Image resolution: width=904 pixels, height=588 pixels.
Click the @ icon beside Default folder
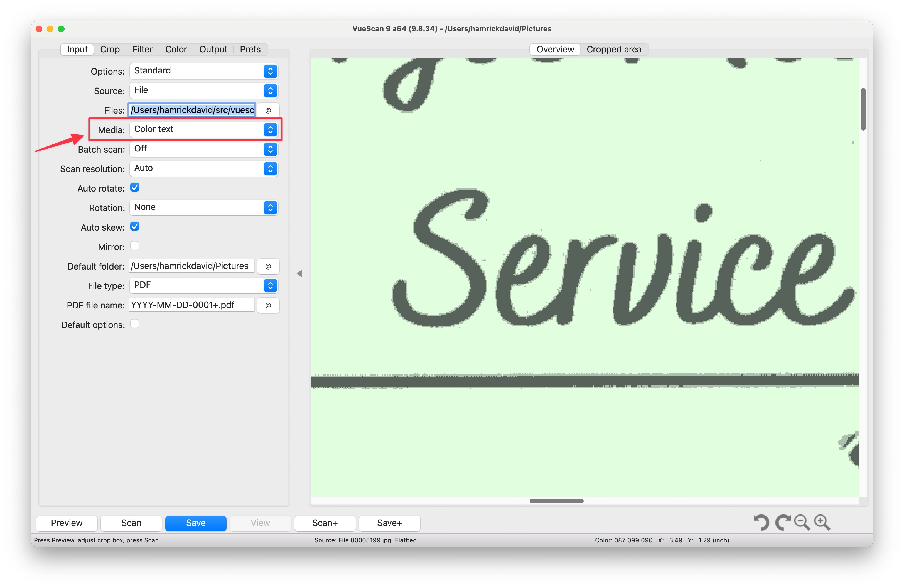coord(268,266)
